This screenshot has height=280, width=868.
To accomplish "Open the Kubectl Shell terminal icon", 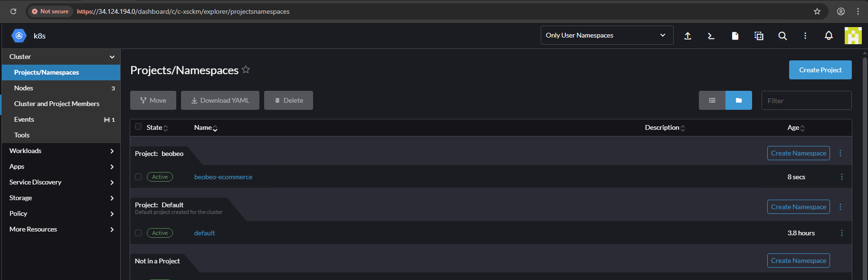I will (711, 36).
